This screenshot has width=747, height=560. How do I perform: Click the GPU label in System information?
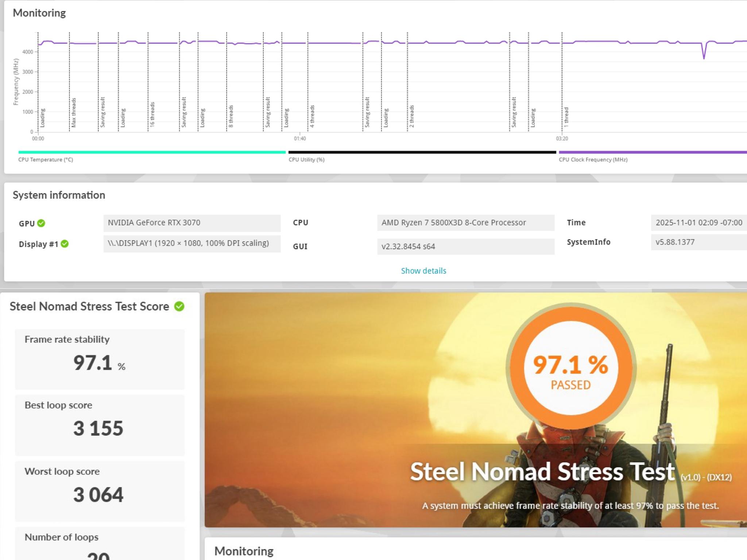(27, 223)
